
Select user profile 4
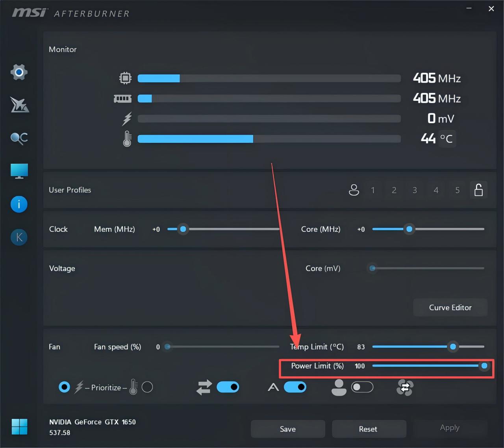pos(436,190)
